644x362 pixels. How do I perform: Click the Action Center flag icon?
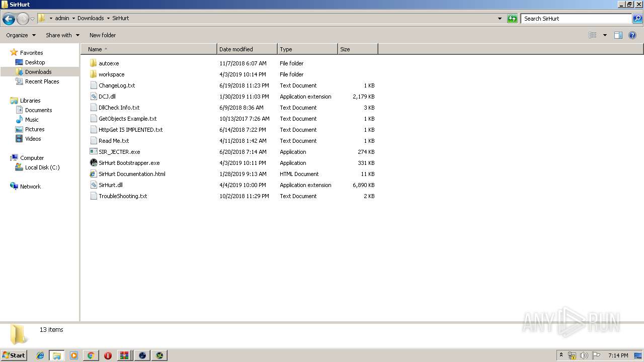[596, 355]
